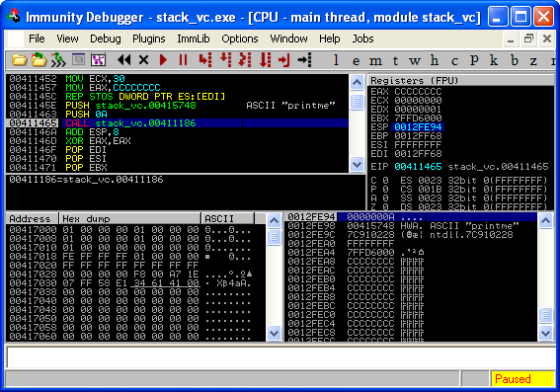Select the REP STOS DWORD instruction

pyautogui.click(x=177, y=97)
